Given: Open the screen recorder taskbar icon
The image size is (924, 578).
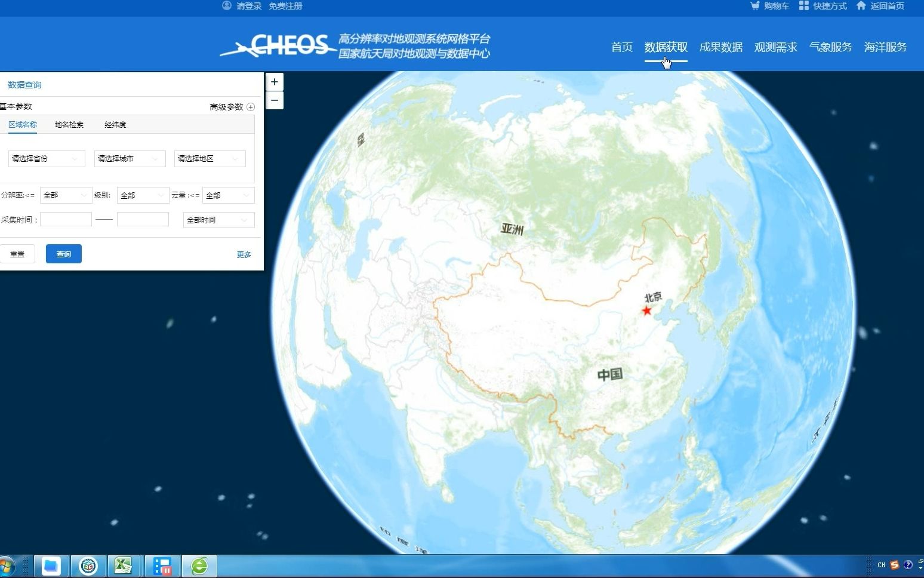Looking at the screenshot, I should pyautogui.click(x=162, y=565).
